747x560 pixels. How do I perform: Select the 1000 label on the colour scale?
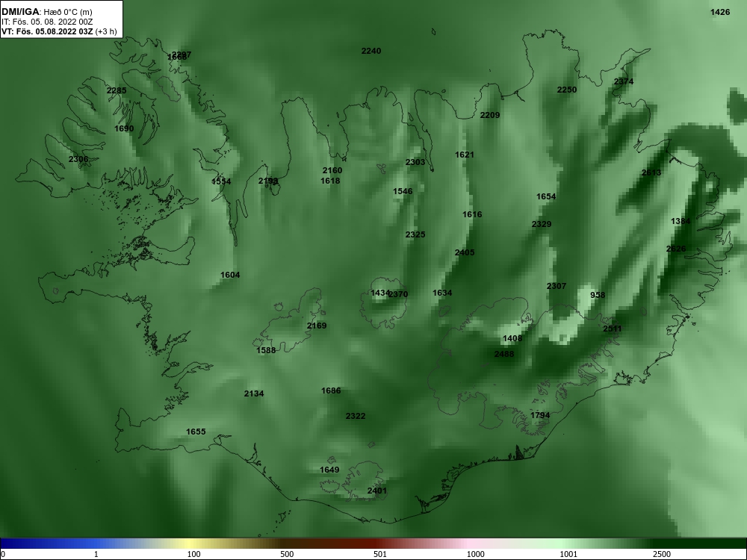point(475,554)
